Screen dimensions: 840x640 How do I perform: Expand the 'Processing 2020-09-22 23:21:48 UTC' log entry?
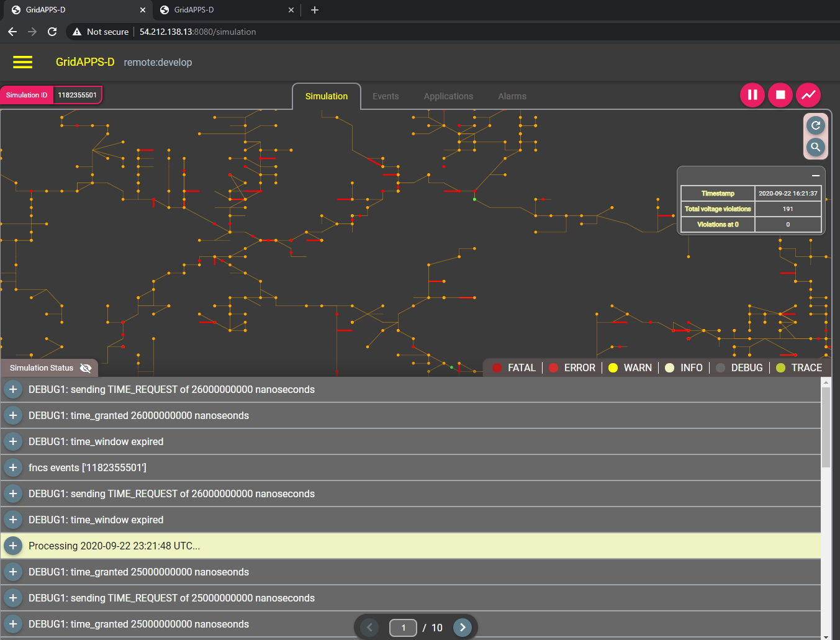[x=13, y=546]
